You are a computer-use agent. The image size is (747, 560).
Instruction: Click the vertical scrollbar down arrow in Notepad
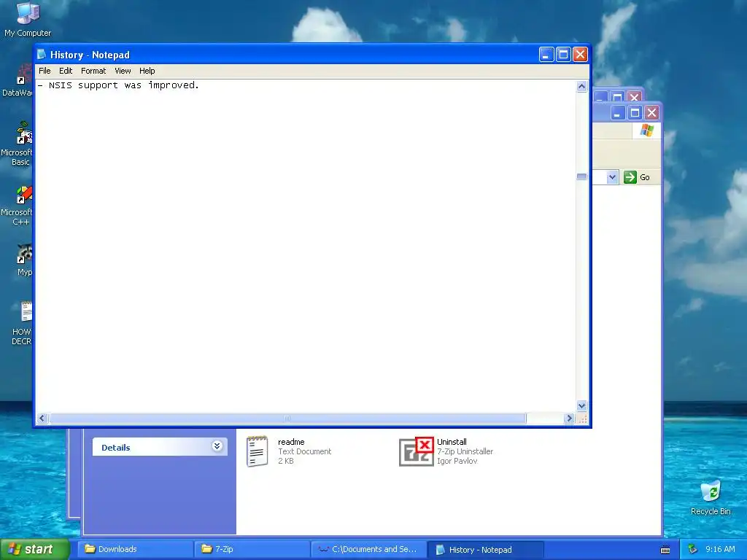[x=581, y=405]
